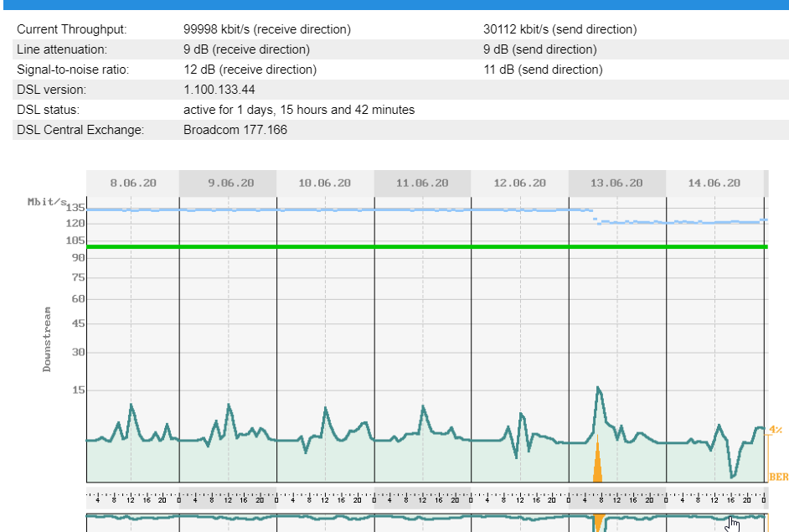Click the send direction throughput value 30112 kbit/s
789x532 pixels.
560,29
